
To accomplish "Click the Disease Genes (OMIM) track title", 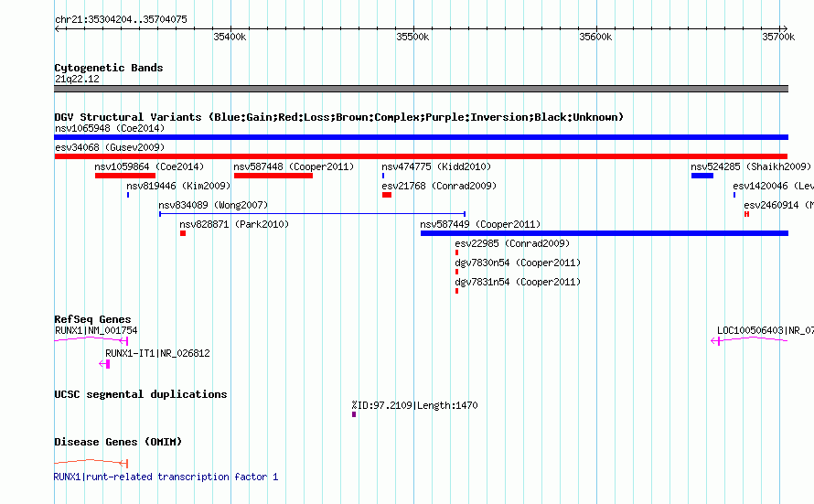I will point(118,442).
